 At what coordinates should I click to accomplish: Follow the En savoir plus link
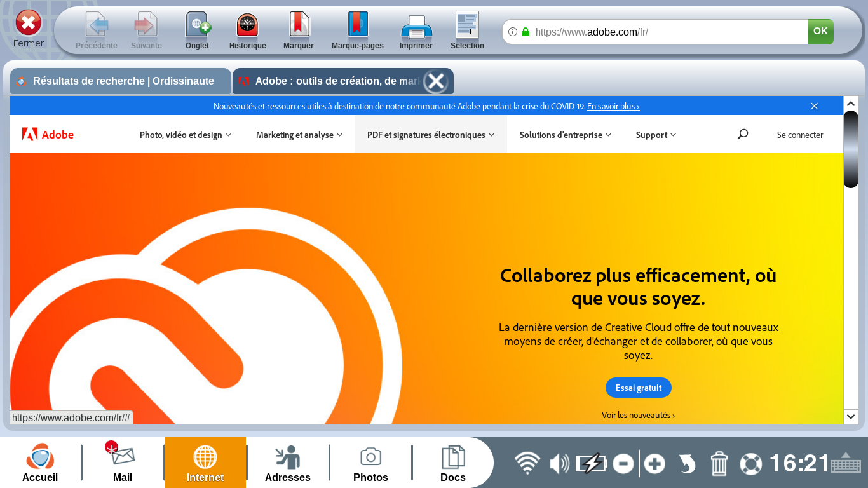[x=613, y=107]
